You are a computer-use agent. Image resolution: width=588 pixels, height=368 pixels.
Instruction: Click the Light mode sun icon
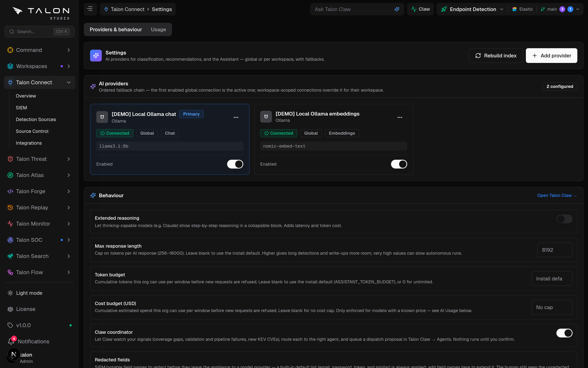10,293
